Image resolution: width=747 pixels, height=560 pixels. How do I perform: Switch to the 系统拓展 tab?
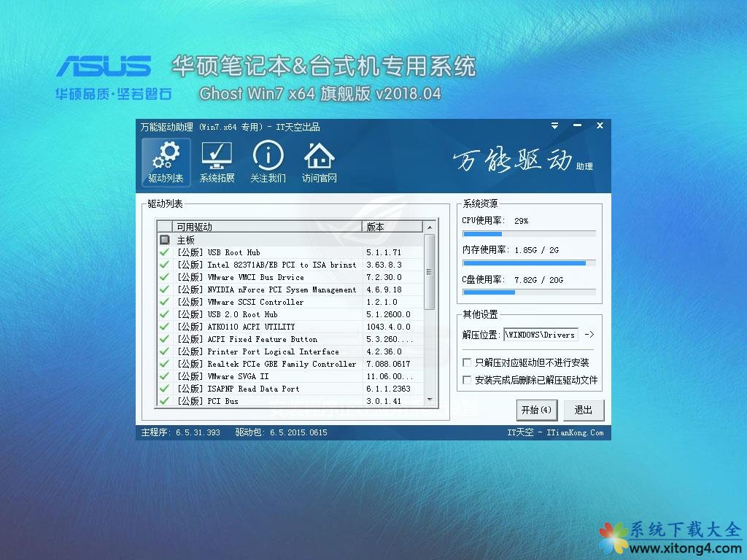(217, 163)
